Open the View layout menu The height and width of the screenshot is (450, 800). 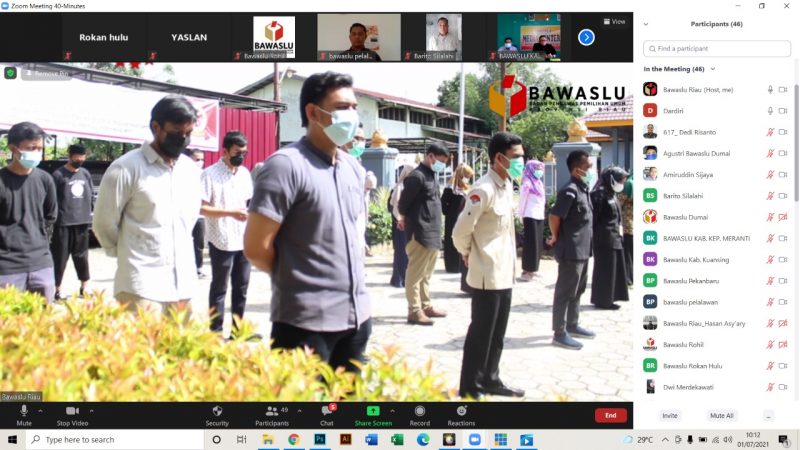point(614,21)
